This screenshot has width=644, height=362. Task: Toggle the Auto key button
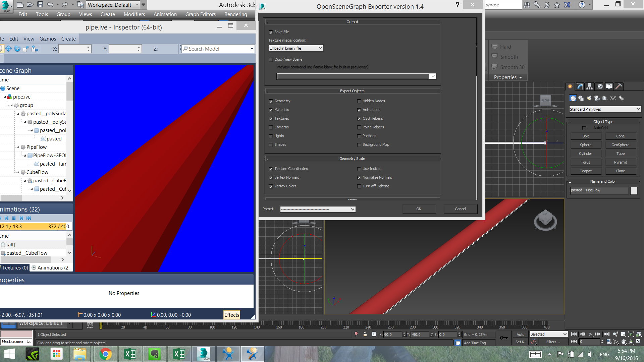pos(521,335)
